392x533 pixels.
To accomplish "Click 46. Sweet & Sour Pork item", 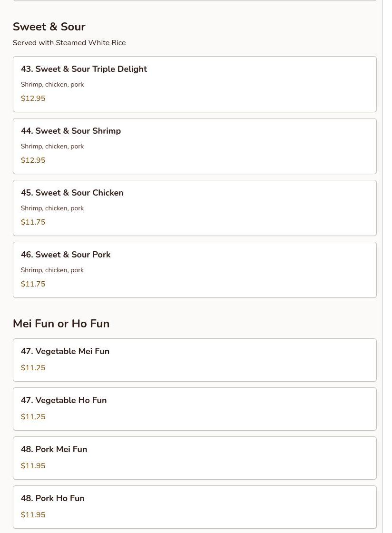I will (x=195, y=270).
